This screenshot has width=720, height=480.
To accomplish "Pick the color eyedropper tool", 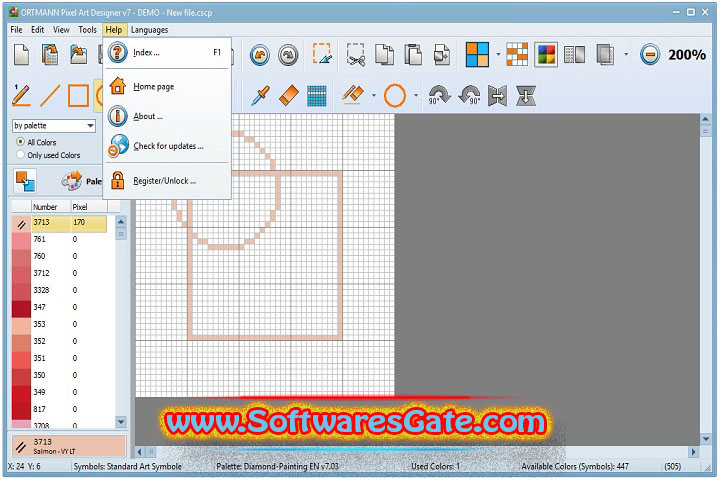I will pos(260,96).
